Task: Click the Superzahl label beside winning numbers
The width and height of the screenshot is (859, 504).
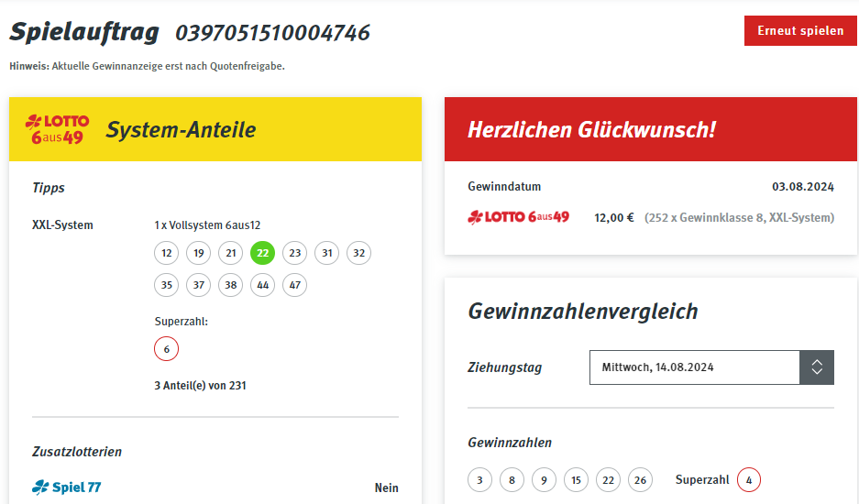Action: point(702,480)
